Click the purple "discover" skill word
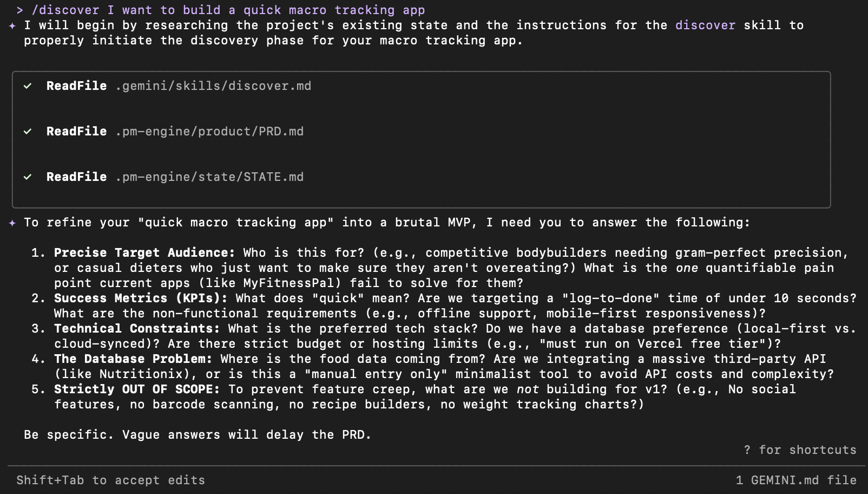The height and width of the screenshot is (494, 868). tap(705, 25)
